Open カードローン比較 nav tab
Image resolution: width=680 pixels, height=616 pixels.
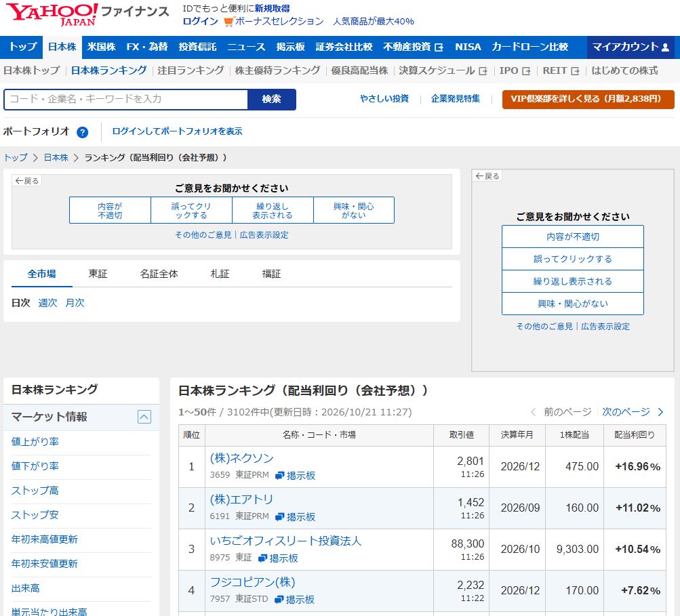(x=530, y=47)
